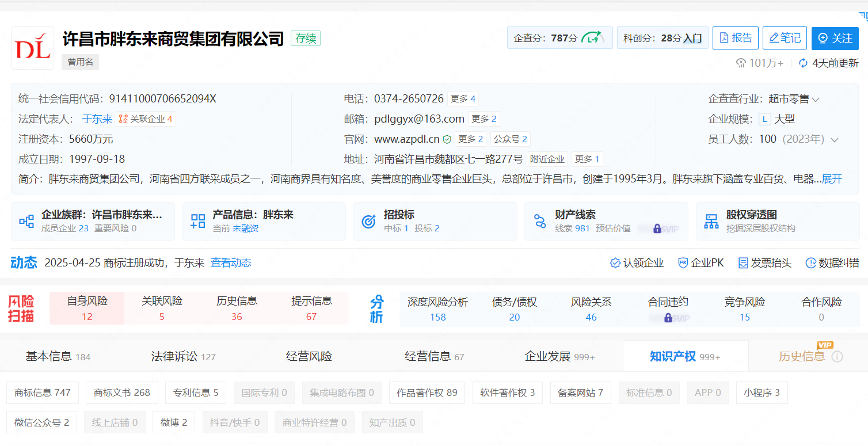Screen dimensions: 868x446
Task: Open the 产品信息 card icon
Action: pos(198,221)
